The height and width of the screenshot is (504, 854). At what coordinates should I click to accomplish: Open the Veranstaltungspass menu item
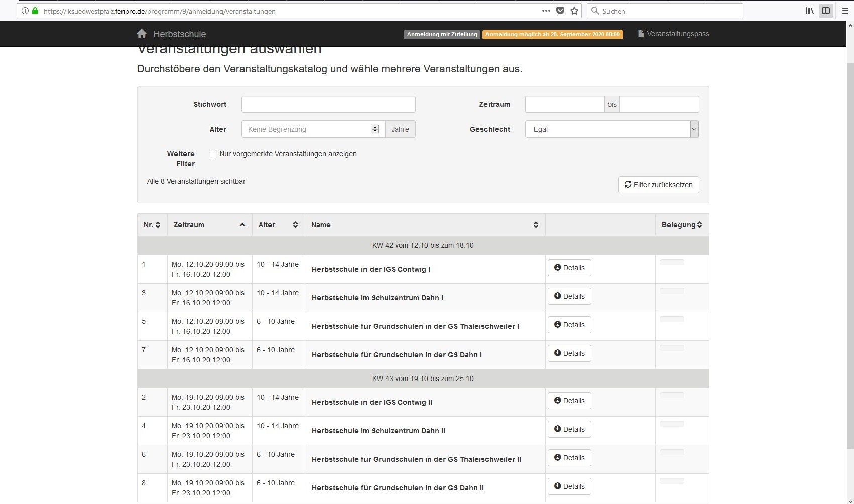click(x=673, y=34)
